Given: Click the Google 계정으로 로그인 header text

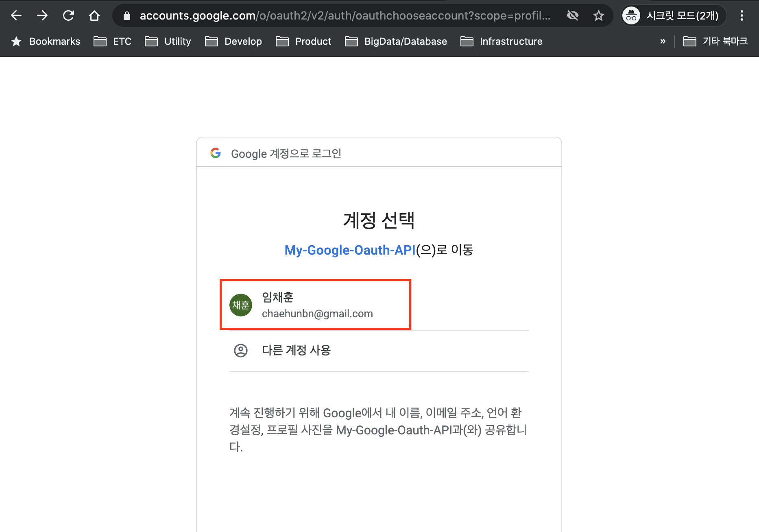Looking at the screenshot, I should coord(286,153).
